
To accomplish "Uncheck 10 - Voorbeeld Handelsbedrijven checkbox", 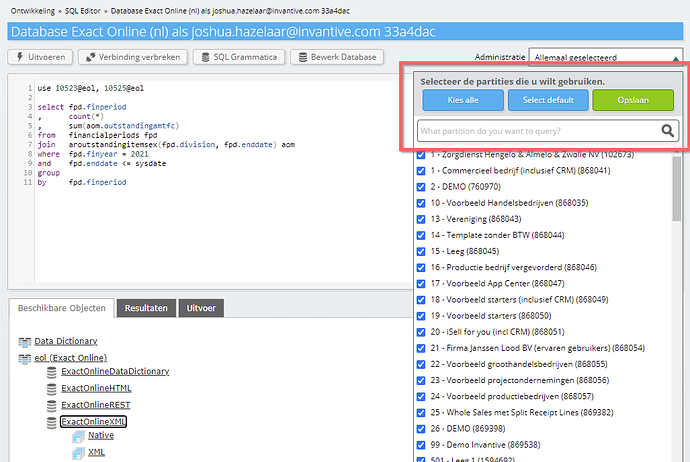I will pyautogui.click(x=421, y=203).
